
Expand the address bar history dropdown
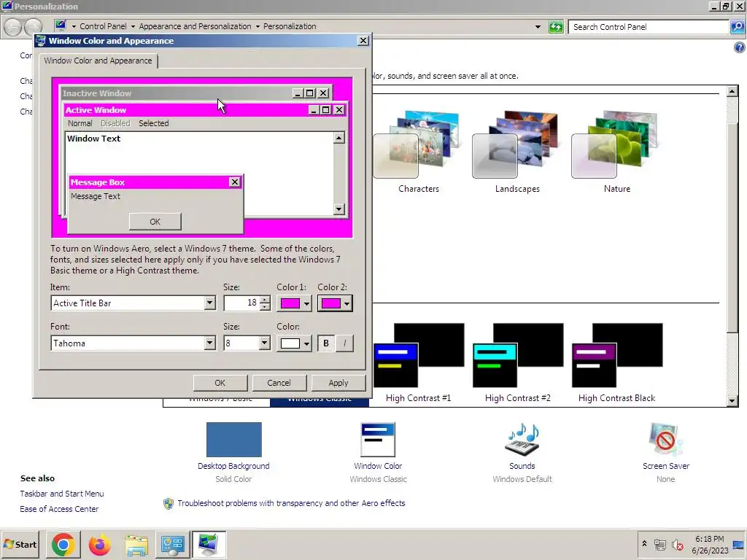(538, 27)
